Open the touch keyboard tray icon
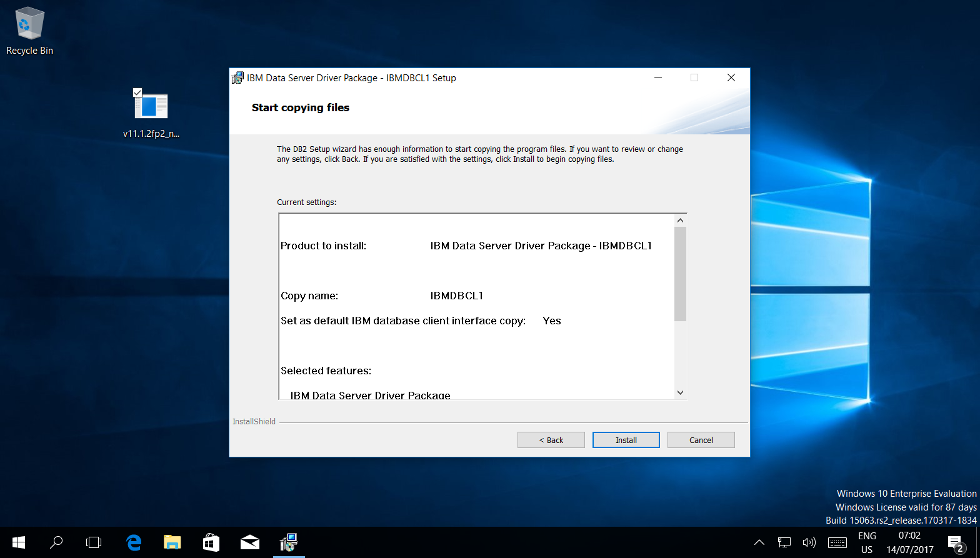980x558 pixels. pyautogui.click(x=837, y=542)
